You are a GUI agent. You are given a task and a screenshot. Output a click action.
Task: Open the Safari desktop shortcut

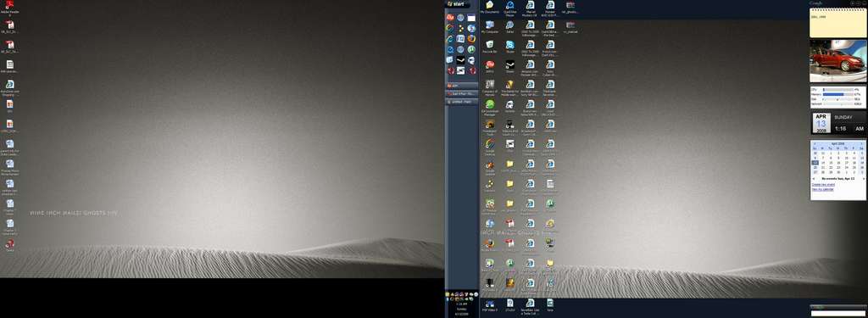[509, 27]
